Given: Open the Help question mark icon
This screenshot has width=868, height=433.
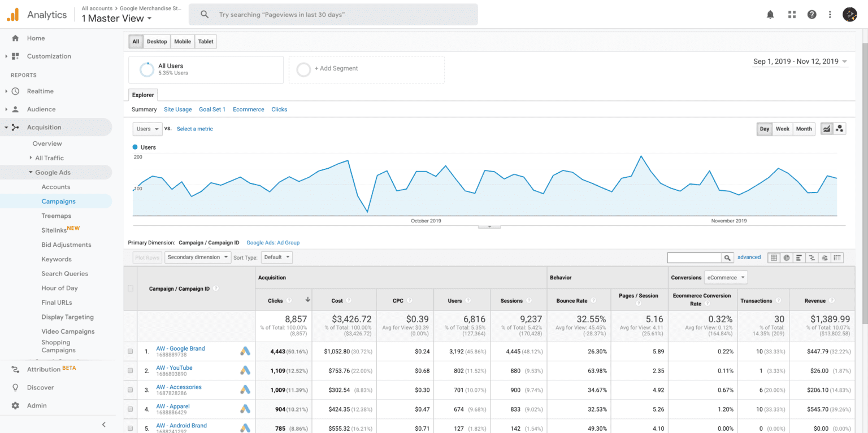Looking at the screenshot, I should (812, 15).
